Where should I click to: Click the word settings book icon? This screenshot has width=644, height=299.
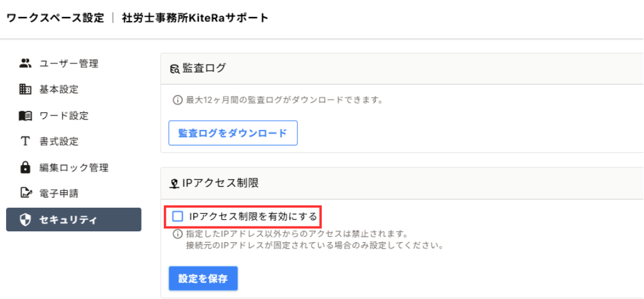[x=25, y=115]
